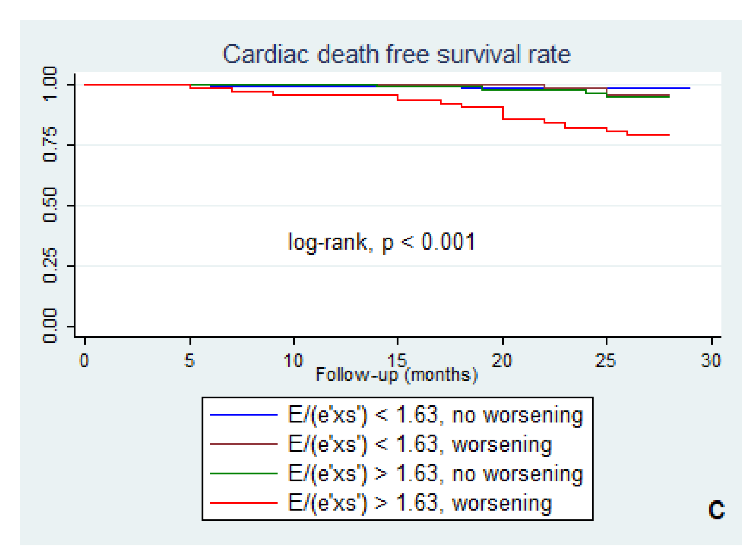Select the blue legend line sample
The width and height of the screenshot is (756, 560).
tap(244, 415)
